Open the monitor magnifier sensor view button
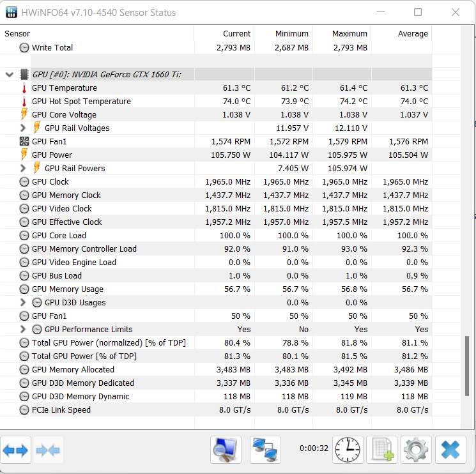The width and height of the screenshot is (476, 474). 226,450
